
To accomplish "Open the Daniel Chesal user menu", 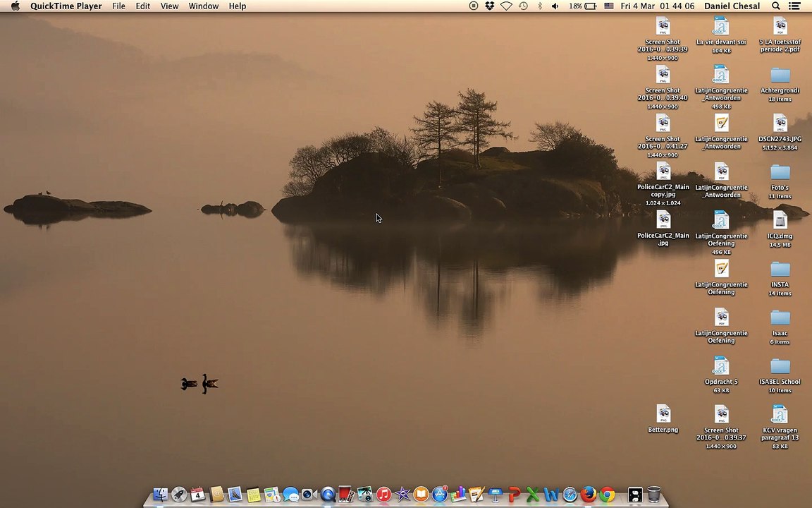I will [x=732, y=6].
